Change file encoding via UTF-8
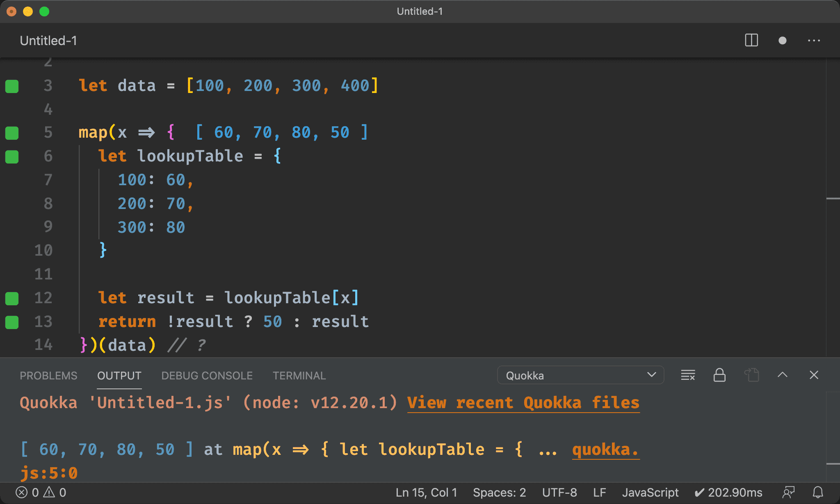Screen dimensions: 840x504 (x=559, y=493)
